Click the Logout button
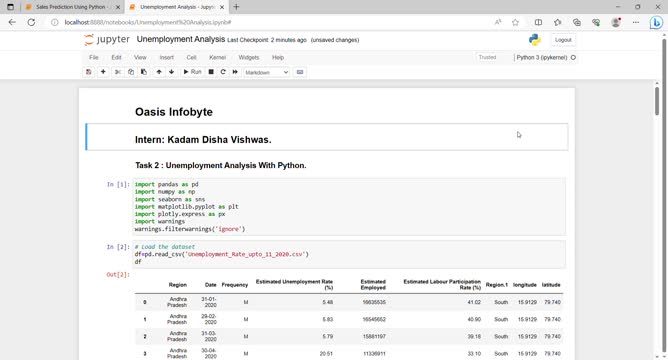 pos(563,40)
